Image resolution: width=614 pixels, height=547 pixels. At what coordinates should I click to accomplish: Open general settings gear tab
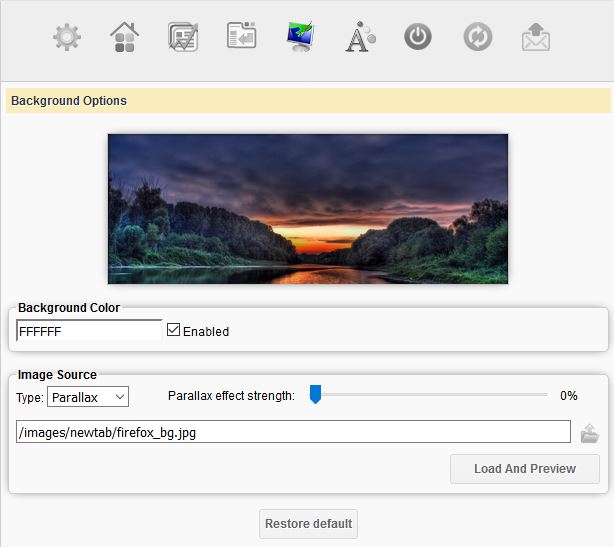tap(67, 38)
